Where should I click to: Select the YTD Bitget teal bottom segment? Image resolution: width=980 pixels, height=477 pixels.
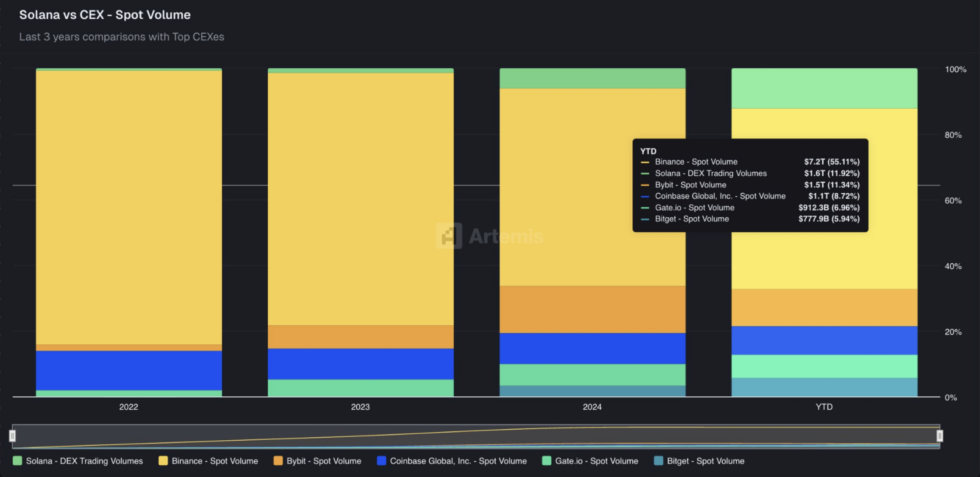point(824,387)
